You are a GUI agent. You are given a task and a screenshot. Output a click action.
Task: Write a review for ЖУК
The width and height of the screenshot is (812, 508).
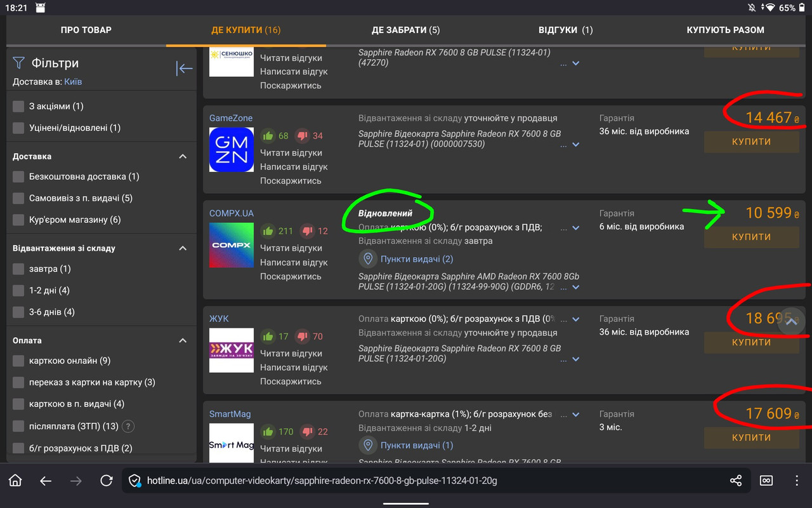coord(294,368)
